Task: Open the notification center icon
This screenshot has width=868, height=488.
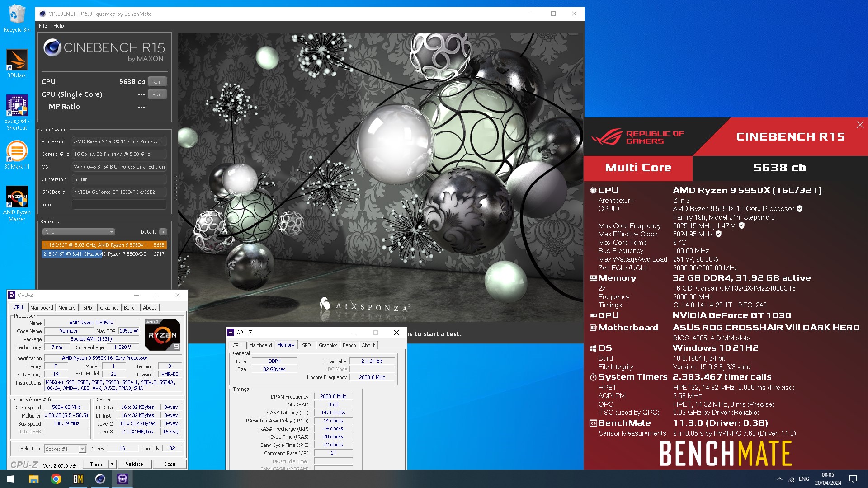Action: [853, 479]
